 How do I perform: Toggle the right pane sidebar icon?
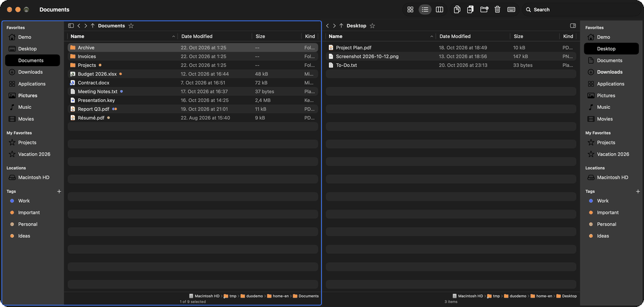coord(573,26)
